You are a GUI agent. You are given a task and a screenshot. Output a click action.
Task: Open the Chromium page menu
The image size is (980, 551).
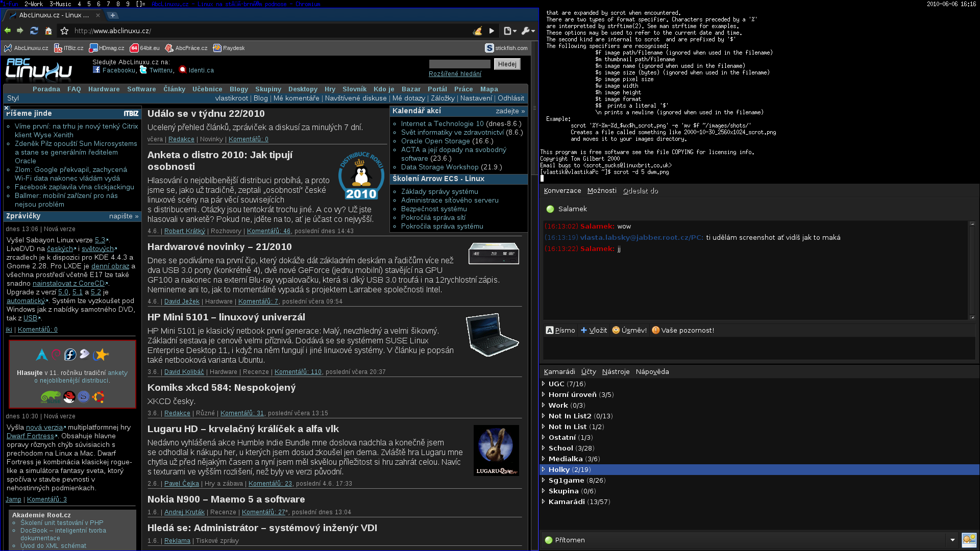[510, 31]
